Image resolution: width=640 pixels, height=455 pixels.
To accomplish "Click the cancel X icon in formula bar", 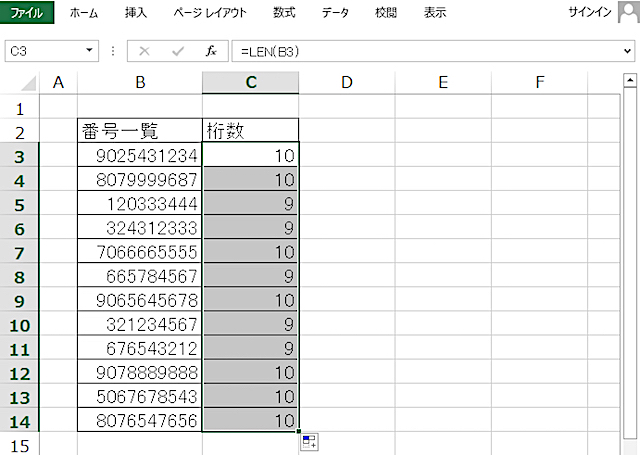I will point(144,50).
